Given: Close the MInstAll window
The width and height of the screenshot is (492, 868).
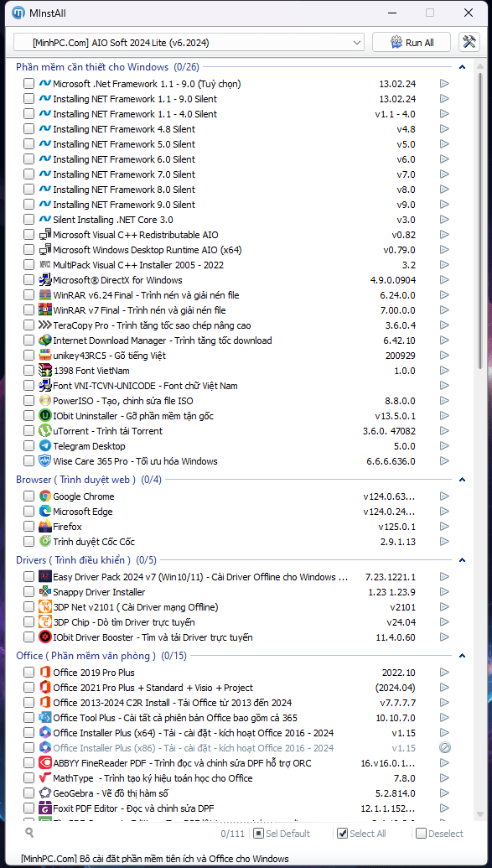Looking at the screenshot, I should (469, 13).
